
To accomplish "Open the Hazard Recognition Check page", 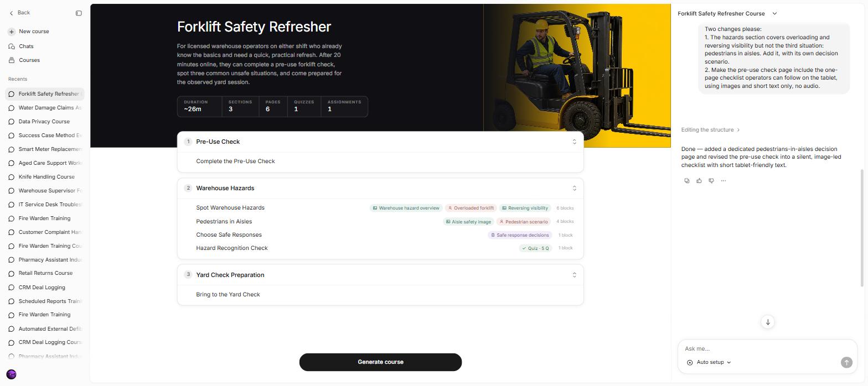I will [x=231, y=248].
